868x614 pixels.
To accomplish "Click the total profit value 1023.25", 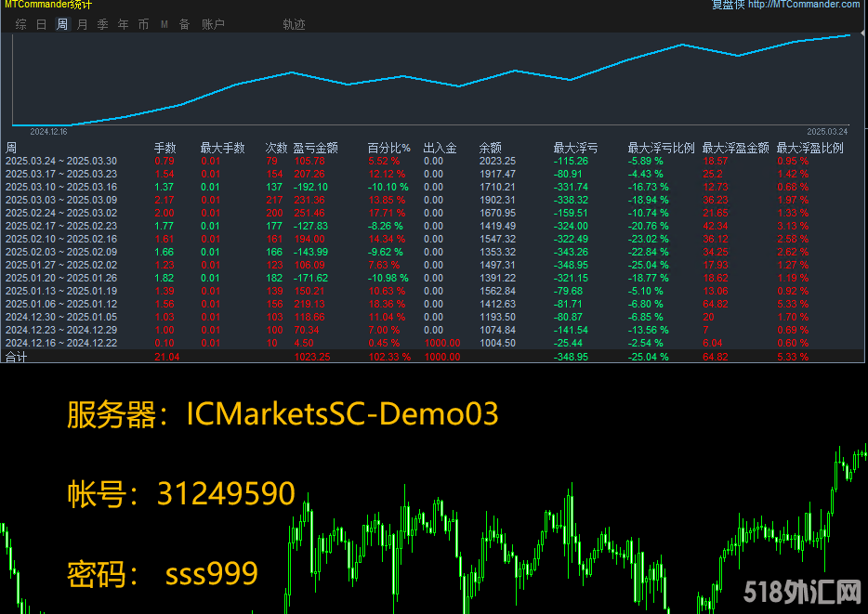I will tap(312, 357).
